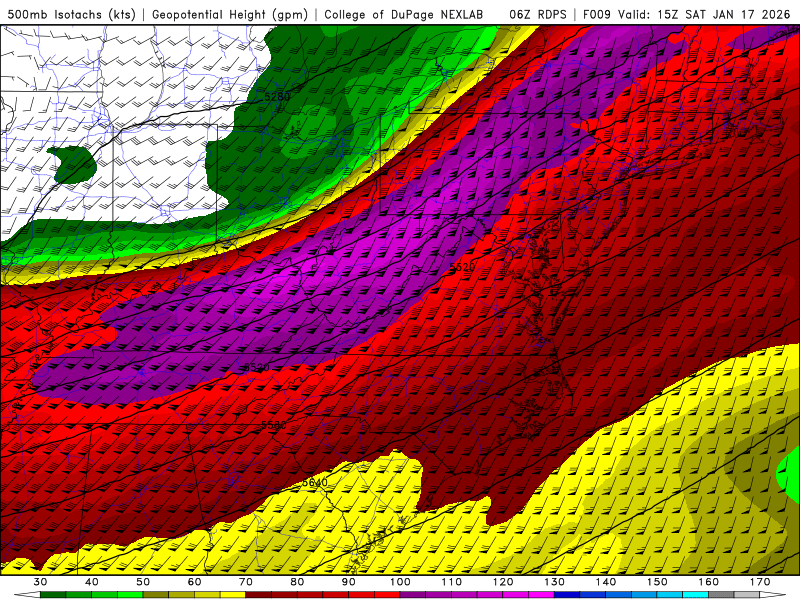Click the 80 value on the color scale
The width and height of the screenshot is (800, 600).
pos(297,582)
